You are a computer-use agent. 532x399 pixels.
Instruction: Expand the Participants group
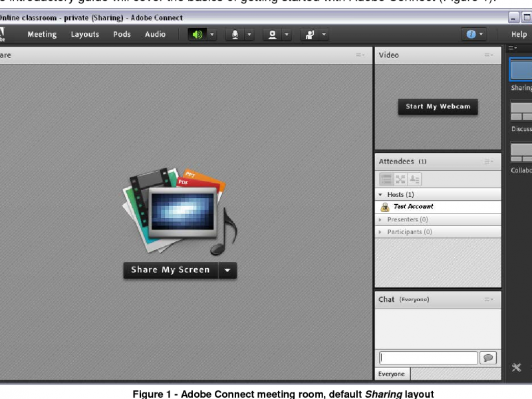click(380, 232)
